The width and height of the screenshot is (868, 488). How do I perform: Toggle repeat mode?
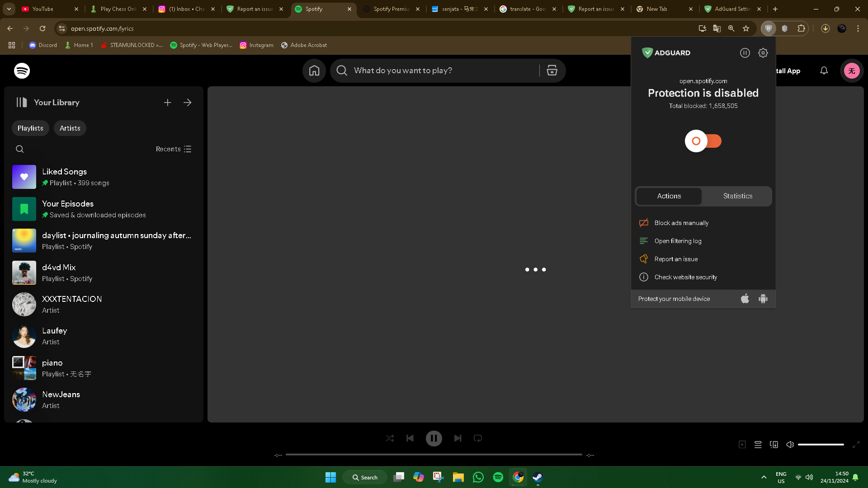478,438
